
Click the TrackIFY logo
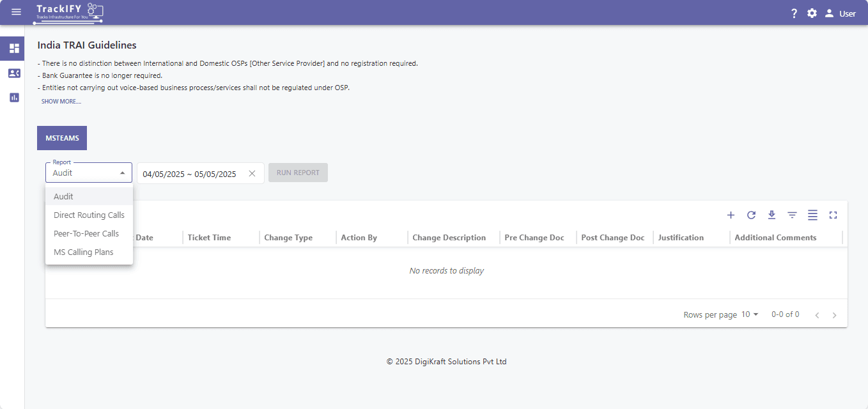pos(70,13)
